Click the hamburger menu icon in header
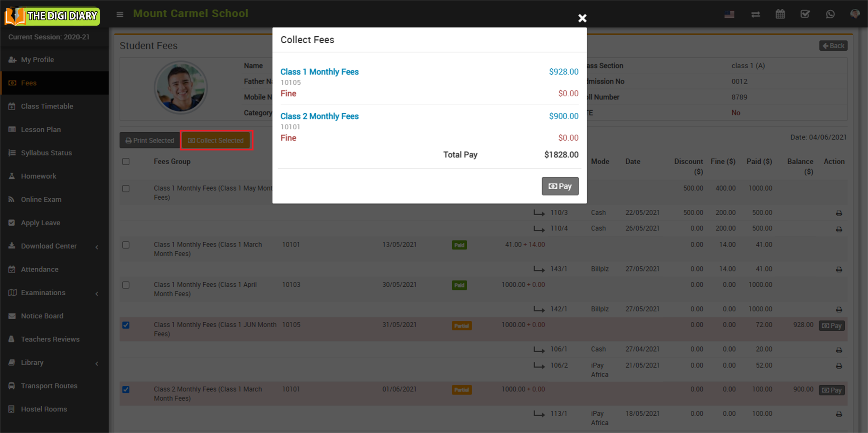Image resolution: width=868 pixels, height=433 pixels. (x=120, y=15)
